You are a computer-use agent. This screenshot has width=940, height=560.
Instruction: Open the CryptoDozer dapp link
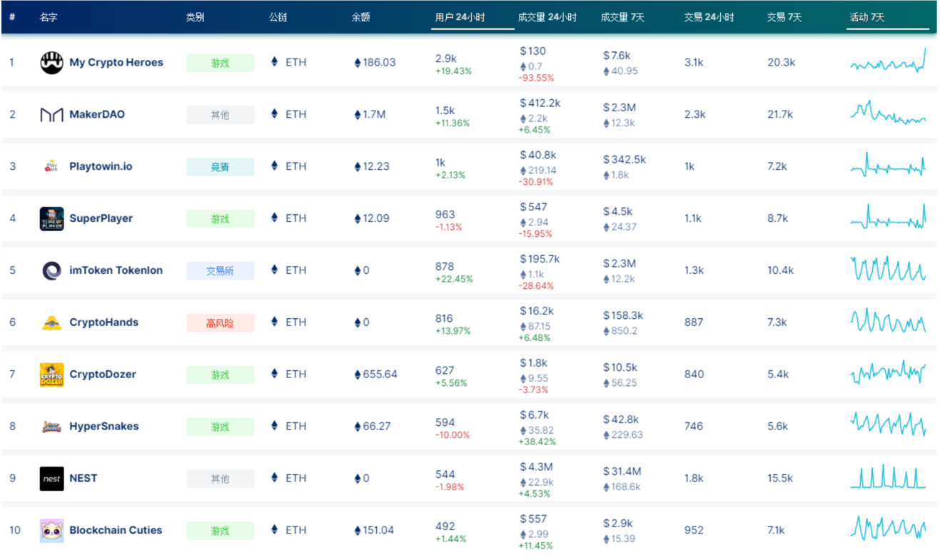103,375
